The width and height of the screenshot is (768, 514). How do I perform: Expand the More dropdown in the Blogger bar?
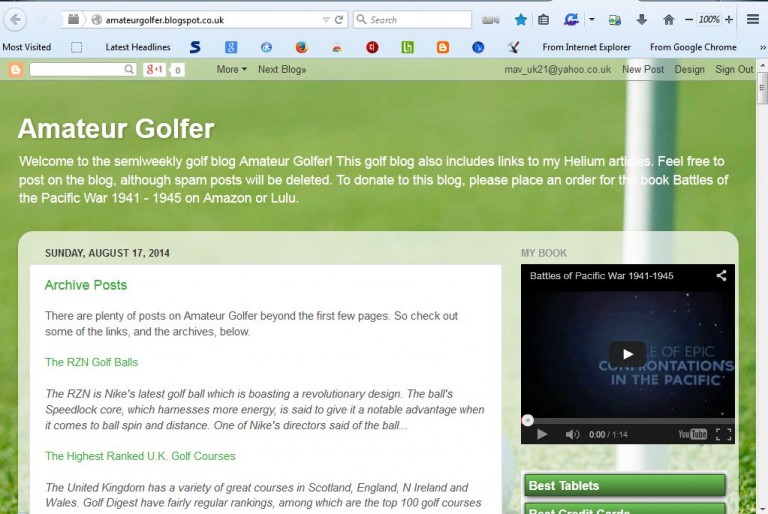tap(231, 69)
